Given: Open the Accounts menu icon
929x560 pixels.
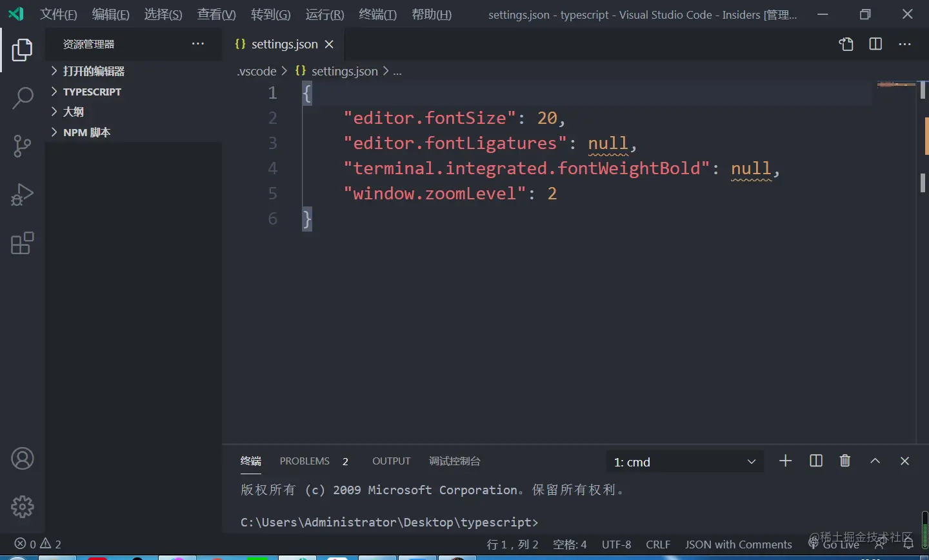Looking at the screenshot, I should [x=22, y=459].
